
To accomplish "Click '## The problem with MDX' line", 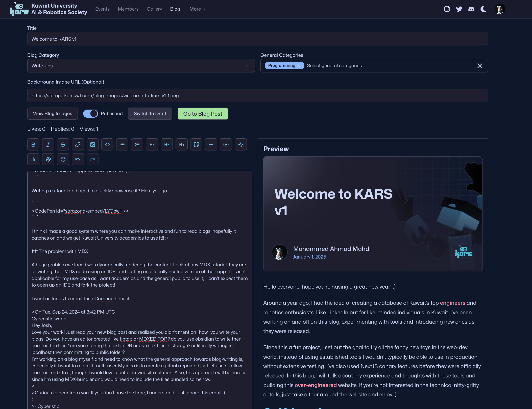I will tap(60, 251).
